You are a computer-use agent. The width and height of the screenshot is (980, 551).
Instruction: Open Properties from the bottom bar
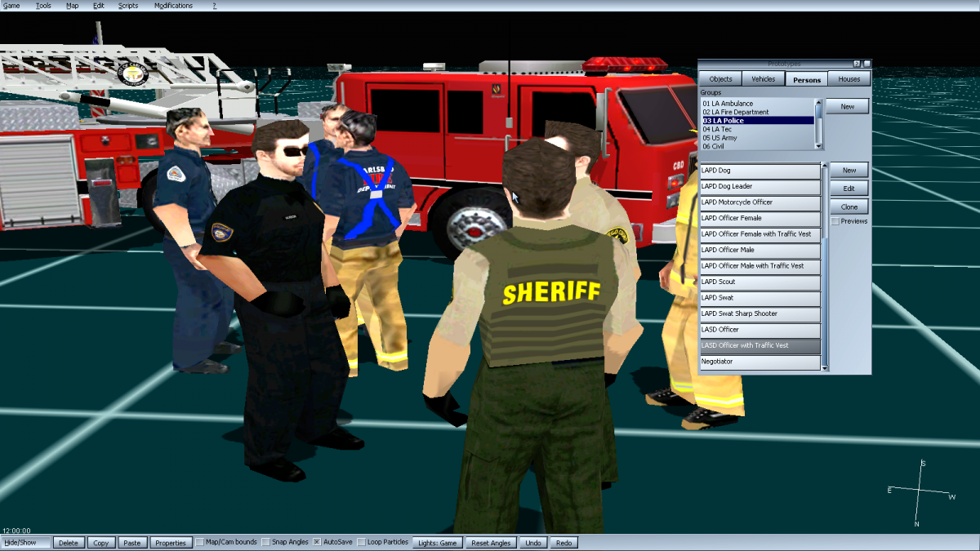171,543
